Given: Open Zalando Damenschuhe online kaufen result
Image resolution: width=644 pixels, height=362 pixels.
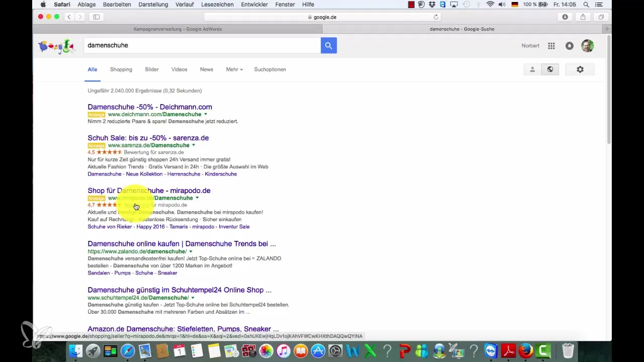Looking at the screenshot, I should [182, 244].
